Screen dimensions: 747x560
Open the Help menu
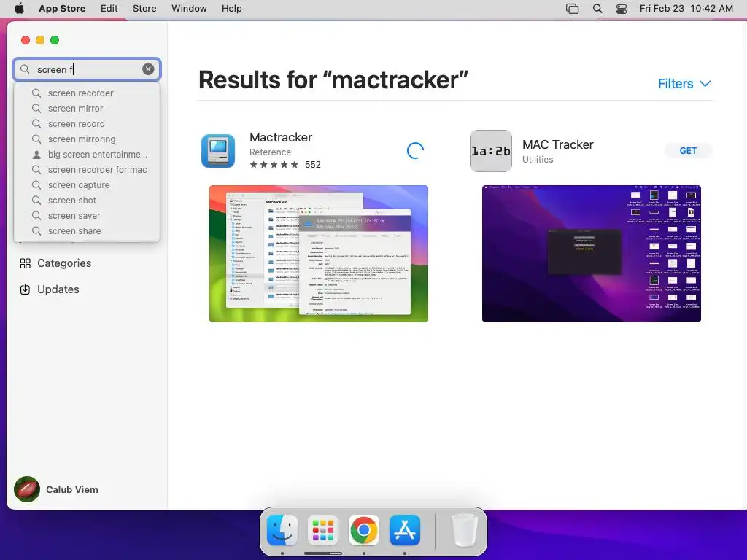(231, 9)
